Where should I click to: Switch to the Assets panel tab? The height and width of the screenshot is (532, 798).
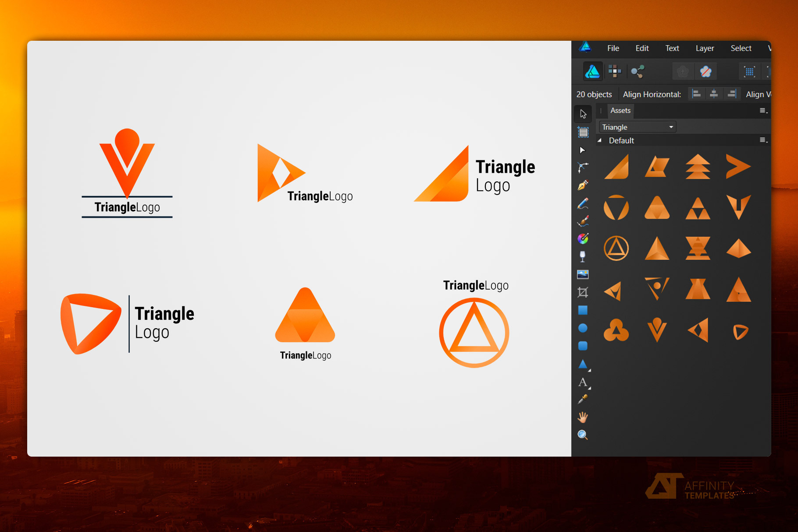(x=620, y=111)
